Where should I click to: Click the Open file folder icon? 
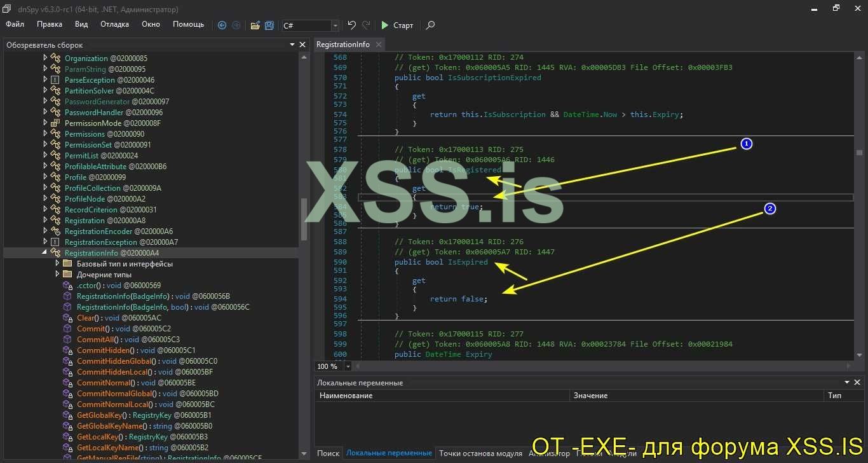coord(255,25)
